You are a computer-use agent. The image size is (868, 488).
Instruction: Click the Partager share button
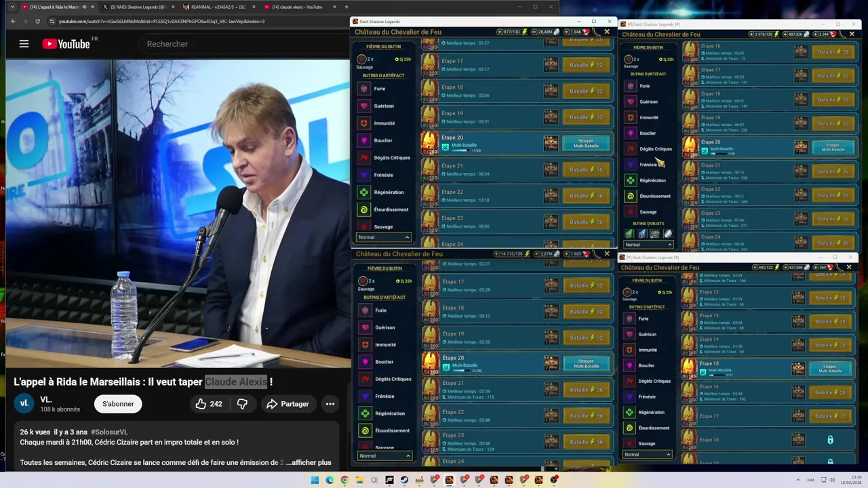point(288,404)
